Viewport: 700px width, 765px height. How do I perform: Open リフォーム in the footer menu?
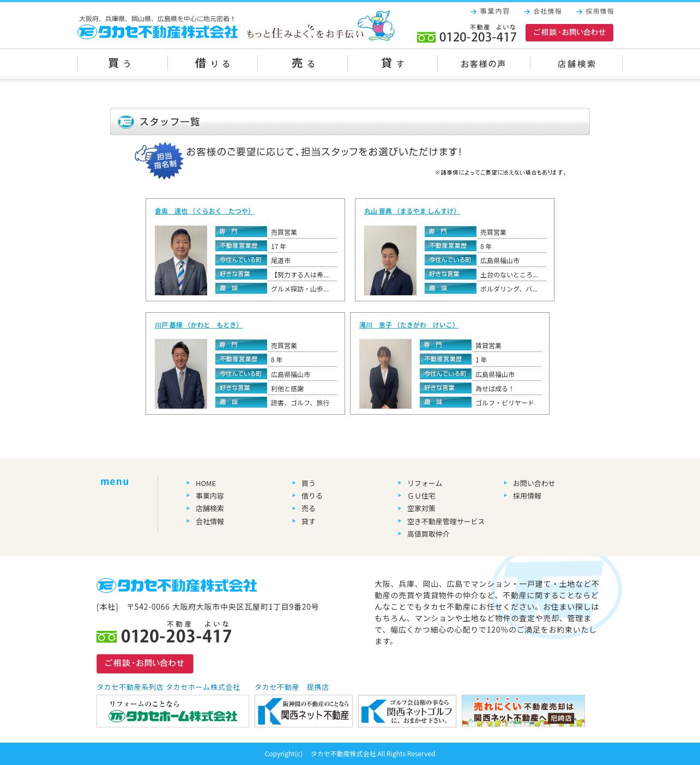point(425,484)
